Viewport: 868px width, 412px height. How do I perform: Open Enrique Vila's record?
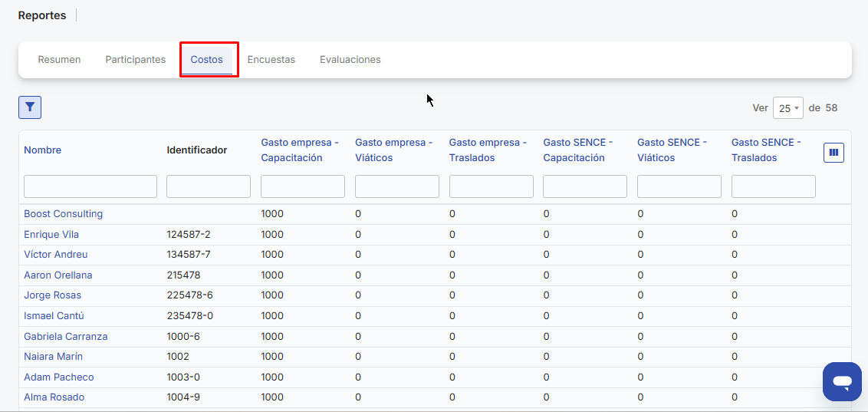[x=51, y=235]
